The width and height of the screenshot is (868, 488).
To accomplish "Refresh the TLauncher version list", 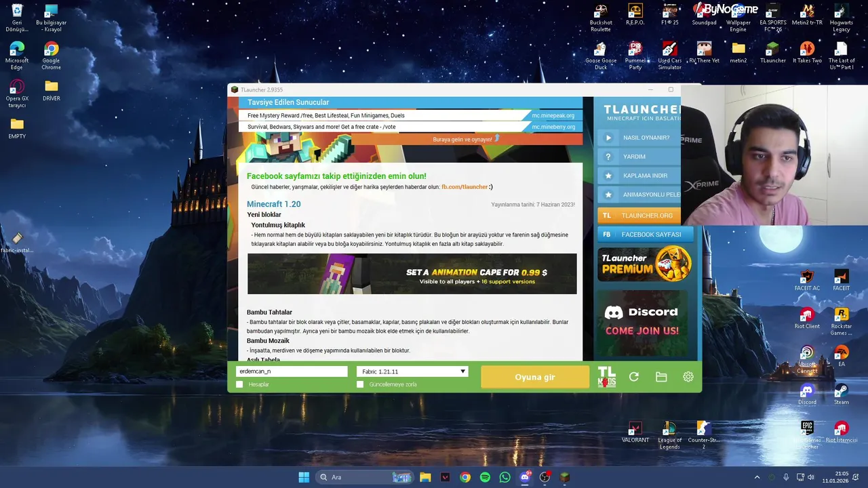I will tap(634, 377).
